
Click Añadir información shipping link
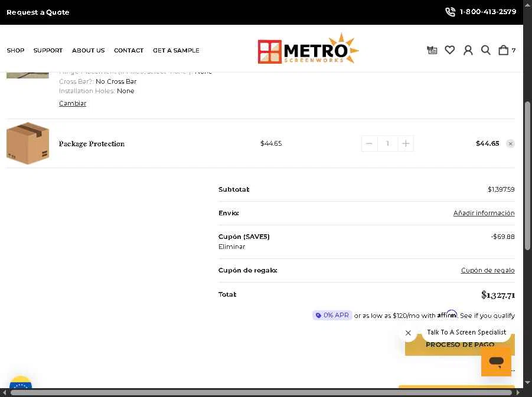pos(484,213)
